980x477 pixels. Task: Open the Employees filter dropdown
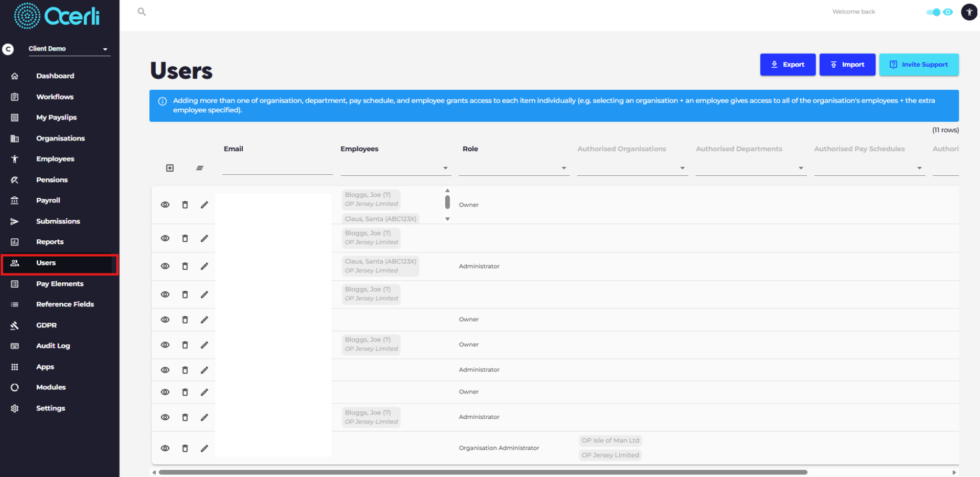point(396,168)
